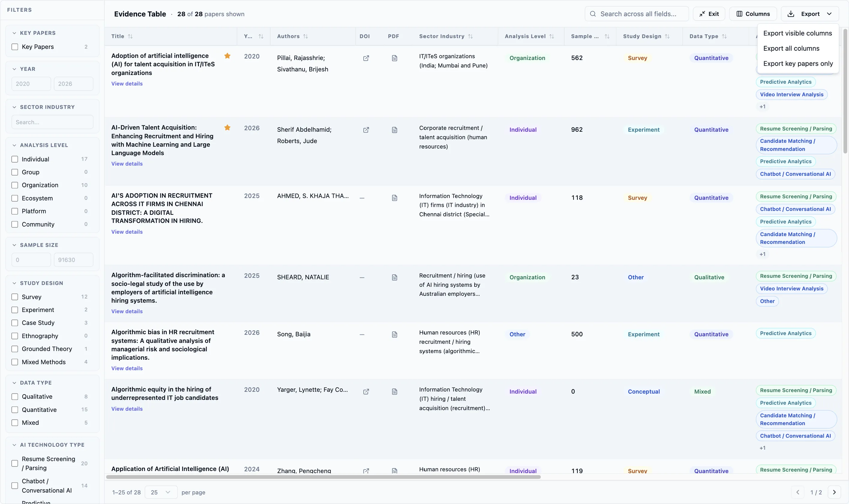Sort table by Data Type column

pos(724,36)
